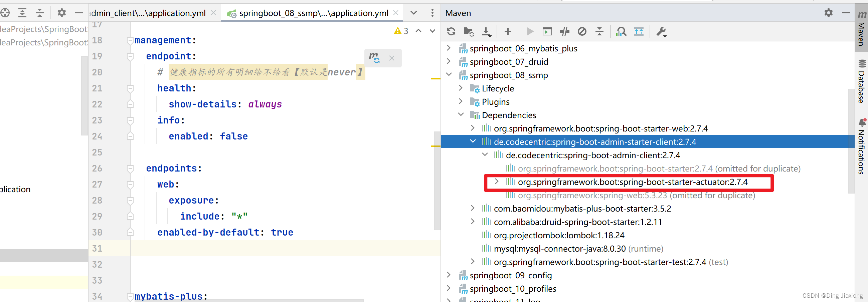Toggle Offline Mode in Maven toolbar
The width and height of the screenshot is (868, 302).
click(x=565, y=31)
